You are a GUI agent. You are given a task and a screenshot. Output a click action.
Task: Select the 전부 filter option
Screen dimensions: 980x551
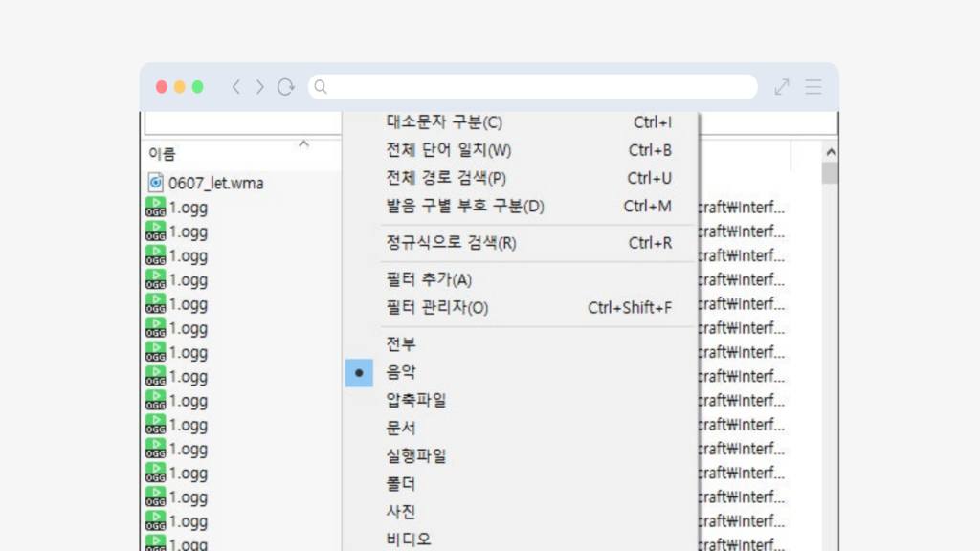[402, 343]
